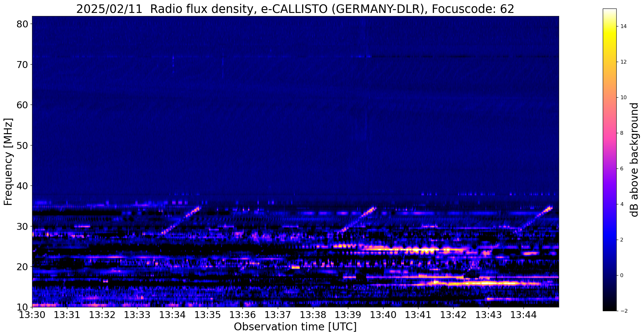
Task: Click the 13:35 time tick label
Action: pyautogui.click(x=208, y=315)
